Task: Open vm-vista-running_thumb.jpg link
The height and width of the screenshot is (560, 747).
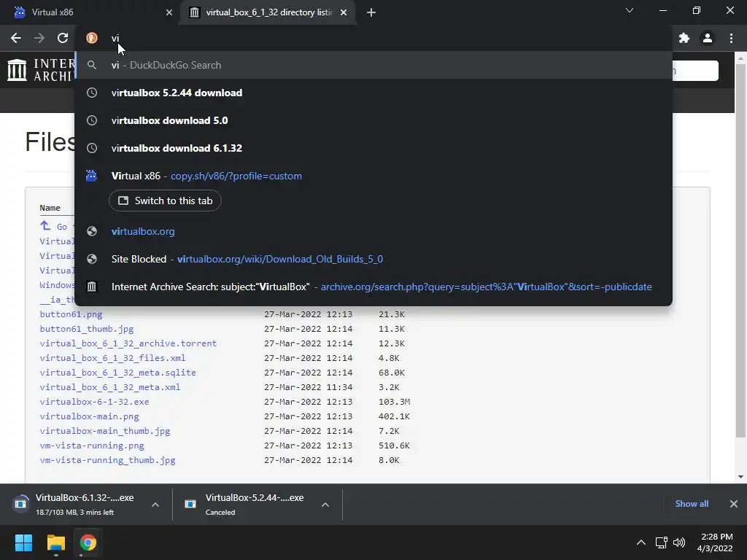Action: (108, 460)
